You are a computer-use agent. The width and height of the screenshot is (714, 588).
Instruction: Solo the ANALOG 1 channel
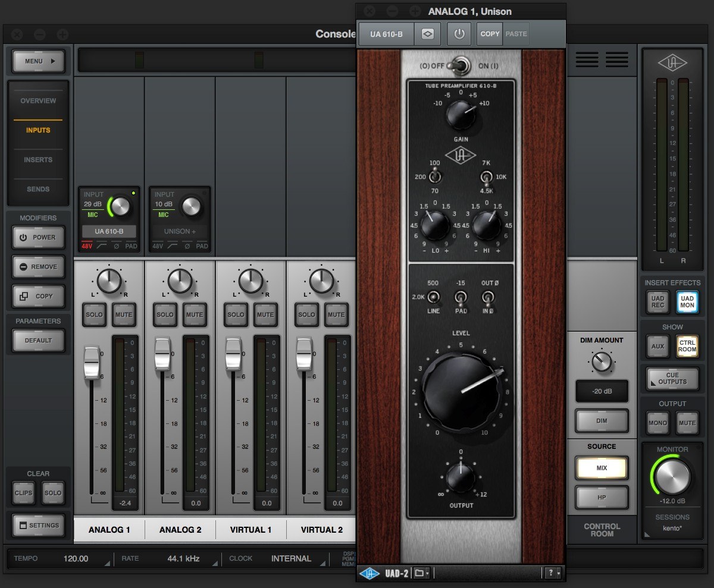coord(94,315)
